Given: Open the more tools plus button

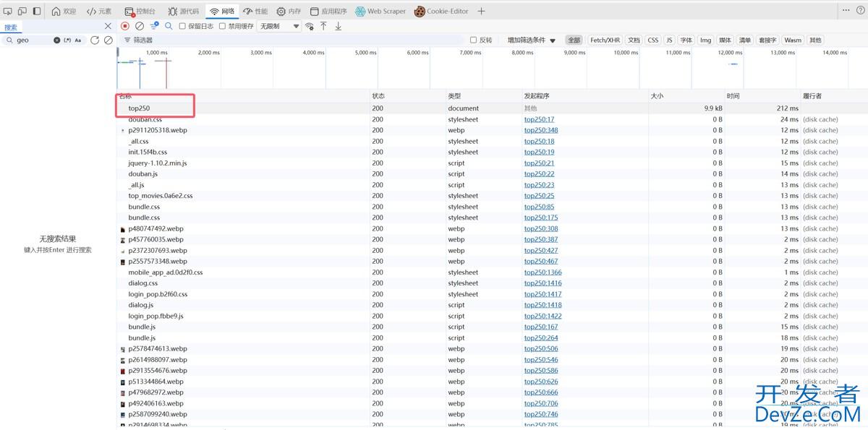Looking at the screenshot, I should (x=482, y=11).
